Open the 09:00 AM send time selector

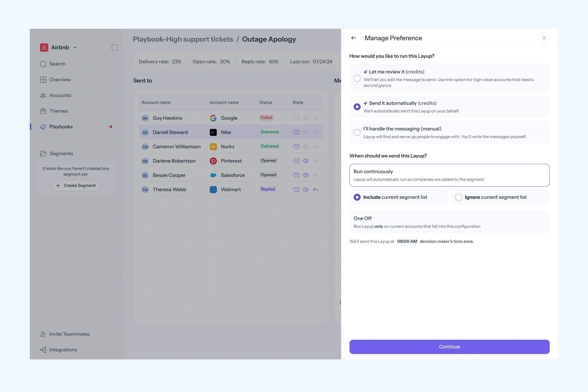407,241
